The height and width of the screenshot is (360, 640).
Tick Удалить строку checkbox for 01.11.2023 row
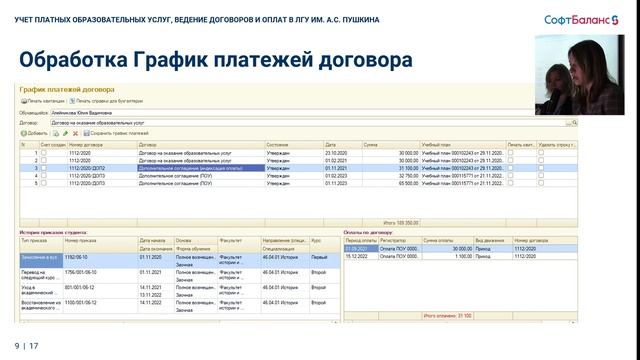tap(541, 183)
